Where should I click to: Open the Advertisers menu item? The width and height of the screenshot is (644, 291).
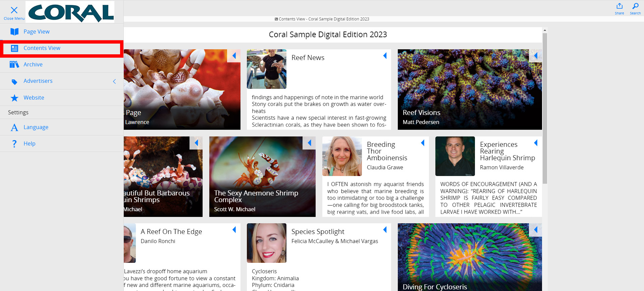38,81
